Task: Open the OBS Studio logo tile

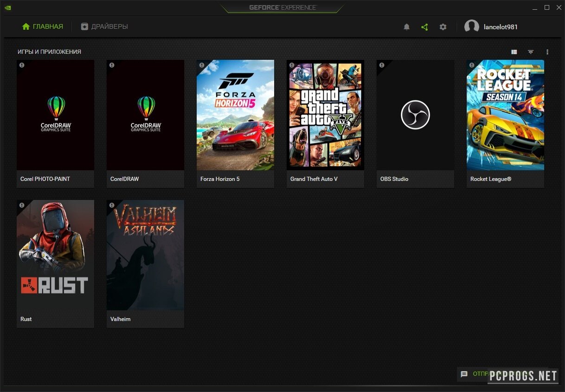Action: (x=415, y=115)
